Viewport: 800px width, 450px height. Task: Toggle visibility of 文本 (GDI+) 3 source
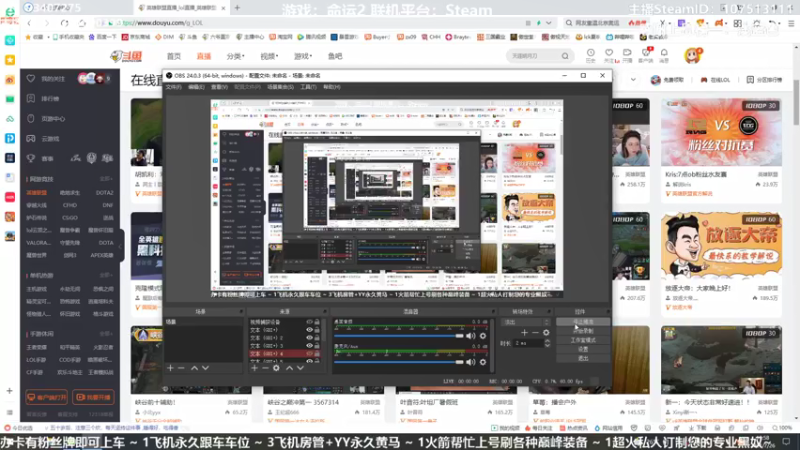tap(309, 345)
